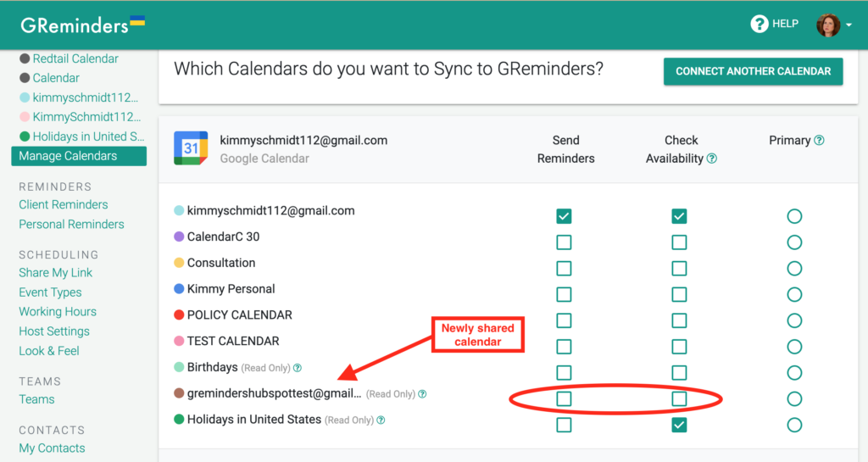The height and width of the screenshot is (462, 868).
Task: Set POLICY CALENDAR as Primary
Action: coord(794,320)
